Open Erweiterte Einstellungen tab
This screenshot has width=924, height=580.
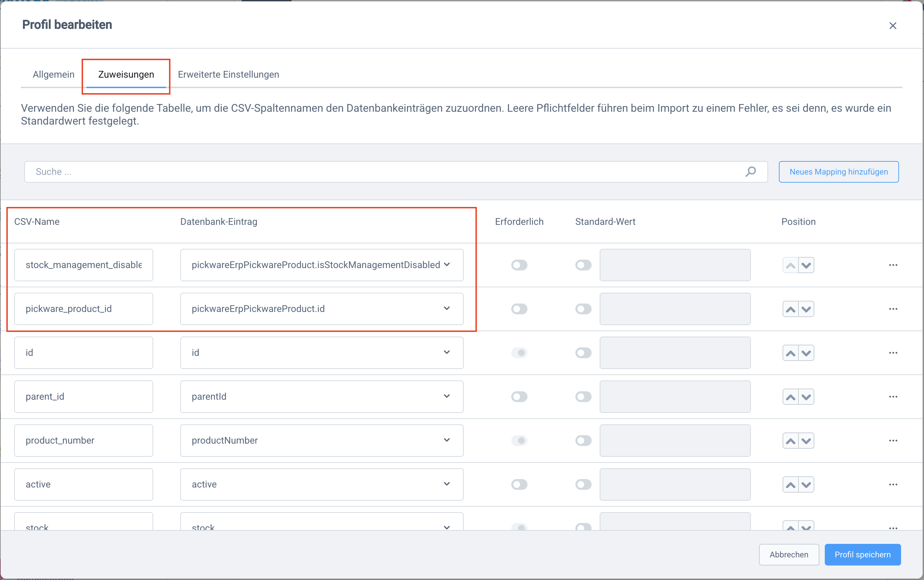click(228, 74)
